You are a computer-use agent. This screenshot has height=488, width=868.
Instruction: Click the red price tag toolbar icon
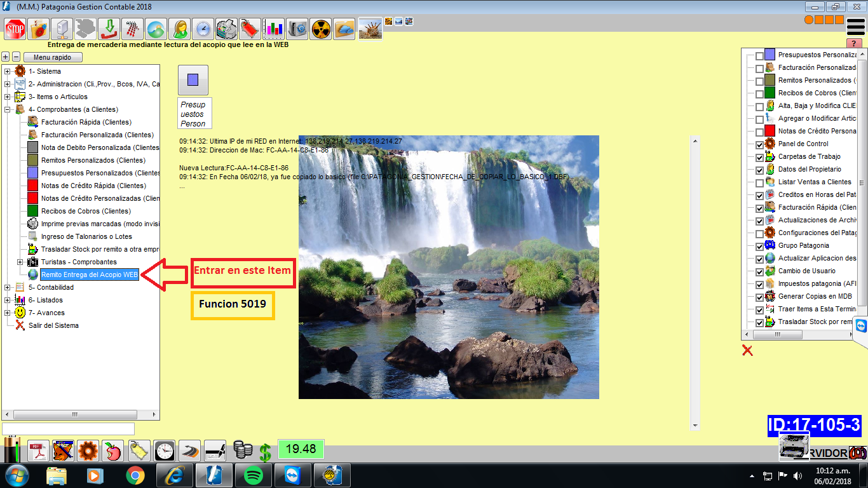click(x=250, y=29)
